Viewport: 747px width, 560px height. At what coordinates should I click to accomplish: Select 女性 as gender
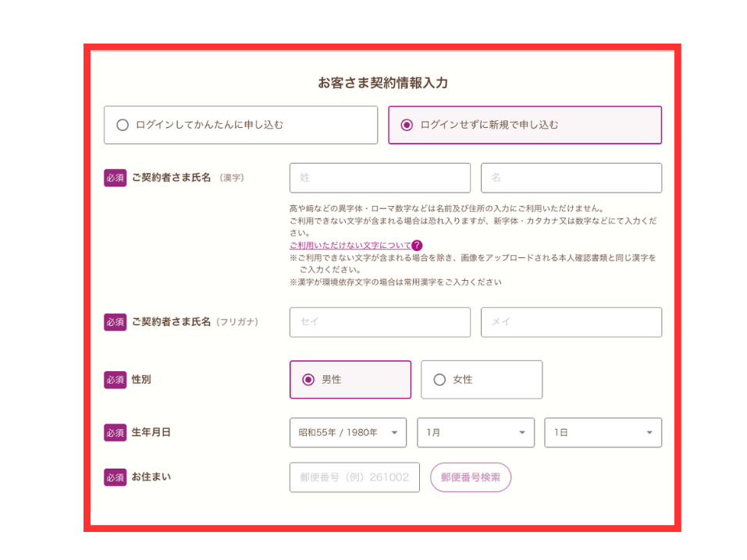[x=481, y=380]
